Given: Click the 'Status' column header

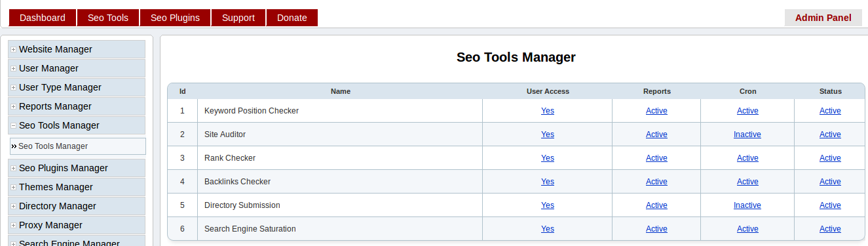Looking at the screenshot, I should pos(830,91).
